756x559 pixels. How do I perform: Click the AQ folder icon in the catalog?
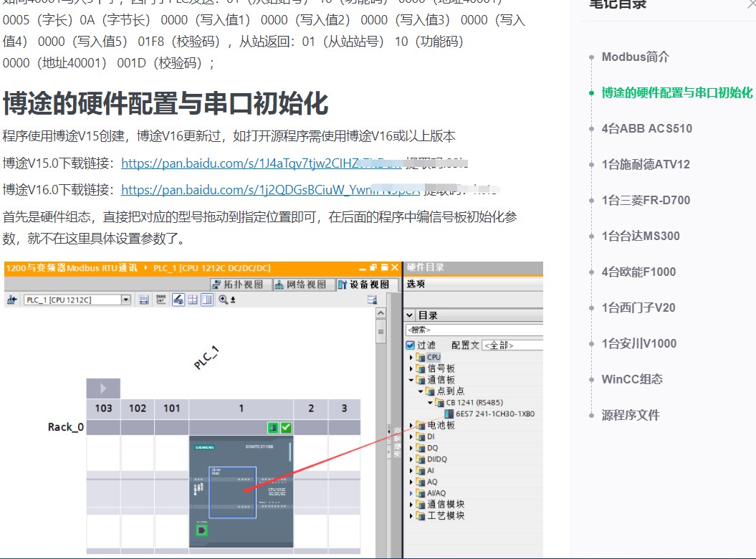(x=421, y=482)
